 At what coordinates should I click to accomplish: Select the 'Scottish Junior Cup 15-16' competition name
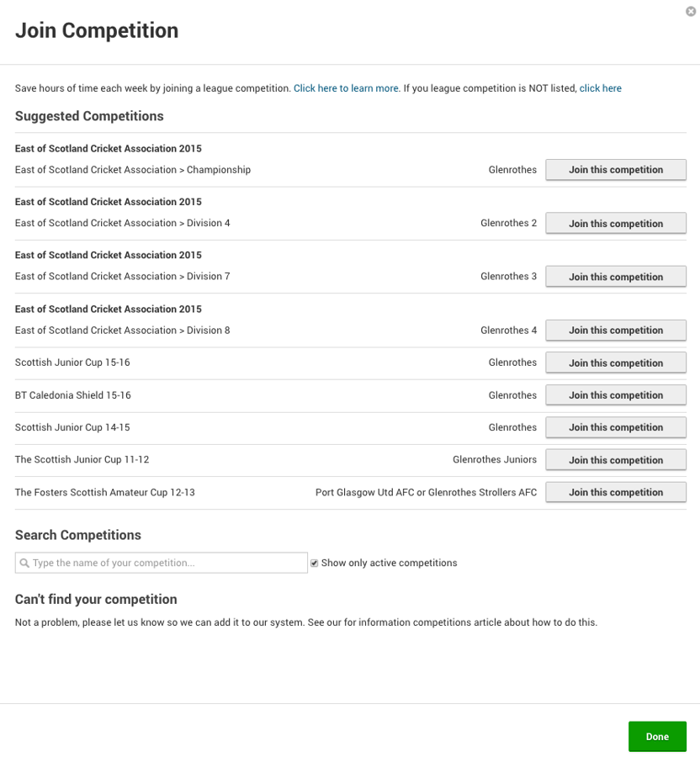[72, 362]
